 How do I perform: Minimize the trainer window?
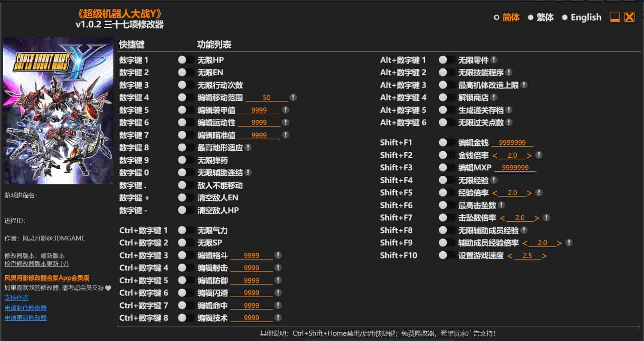pos(615,17)
